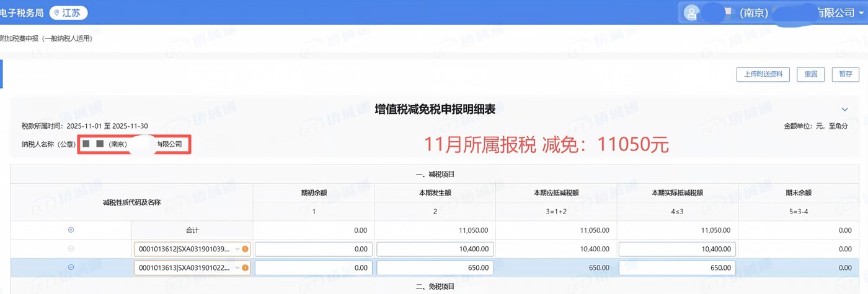The width and height of the screenshot is (868, 294).
Task: Click the 3=1+2 formula cell
Action: (x=556, y=212)
